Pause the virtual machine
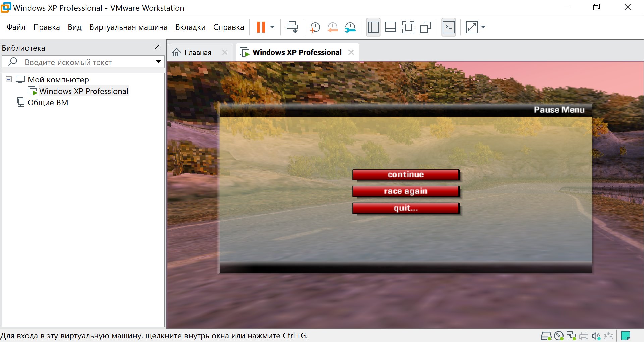Screen dimensions: 644x342 [x=261, y=27]
